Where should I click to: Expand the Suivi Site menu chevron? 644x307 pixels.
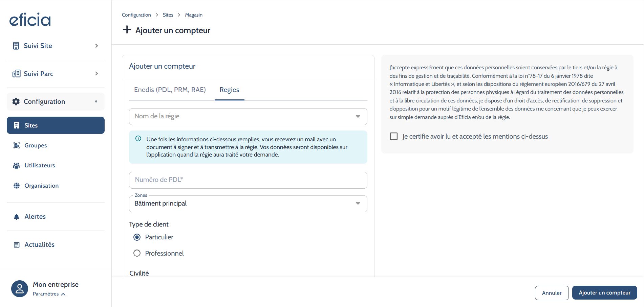point(96,46)
